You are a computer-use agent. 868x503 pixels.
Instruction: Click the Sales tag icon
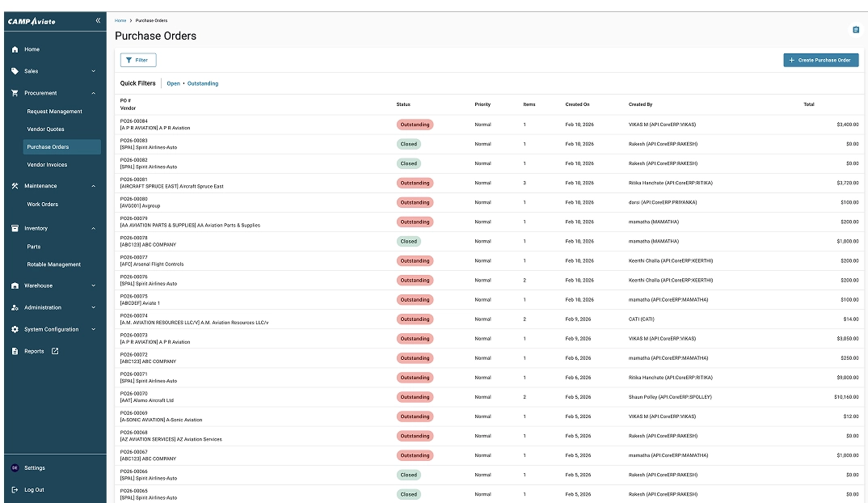(x=15, y=71)
